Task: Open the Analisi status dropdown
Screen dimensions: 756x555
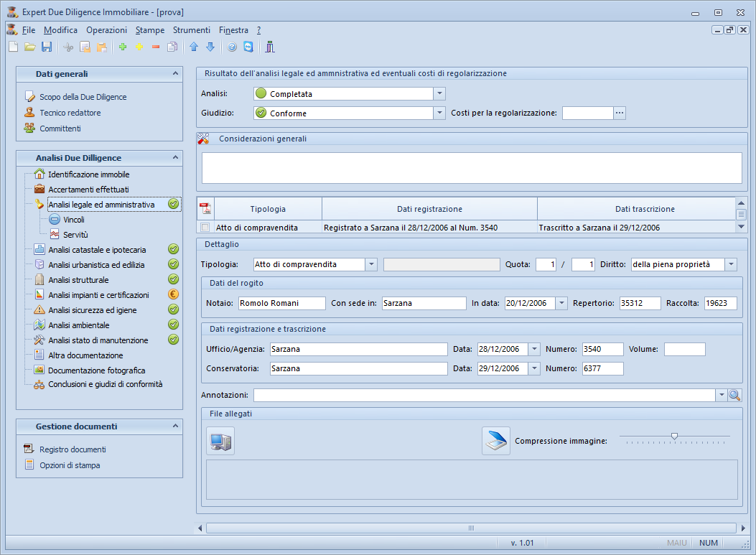Action: click(439, 94)
